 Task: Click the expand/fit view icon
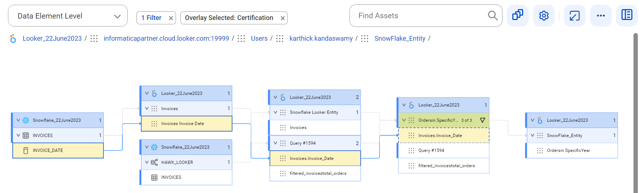574,16
